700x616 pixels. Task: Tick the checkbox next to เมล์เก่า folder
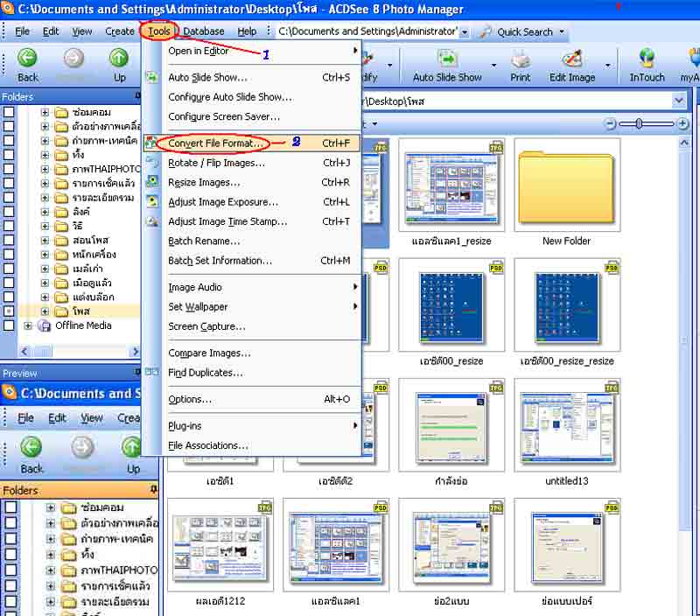pos(9,269)
